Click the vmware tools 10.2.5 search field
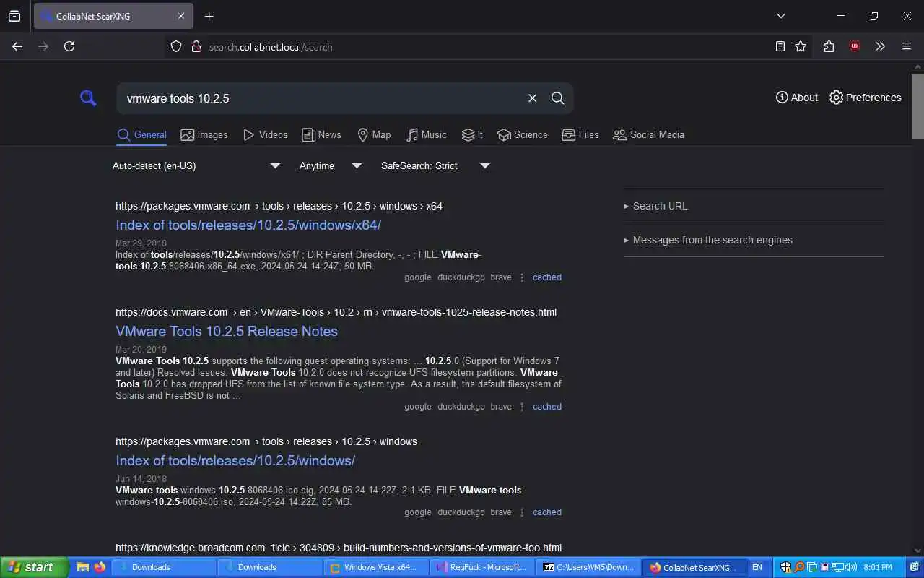This screenshot has height=578, width=924. (321, 98)
